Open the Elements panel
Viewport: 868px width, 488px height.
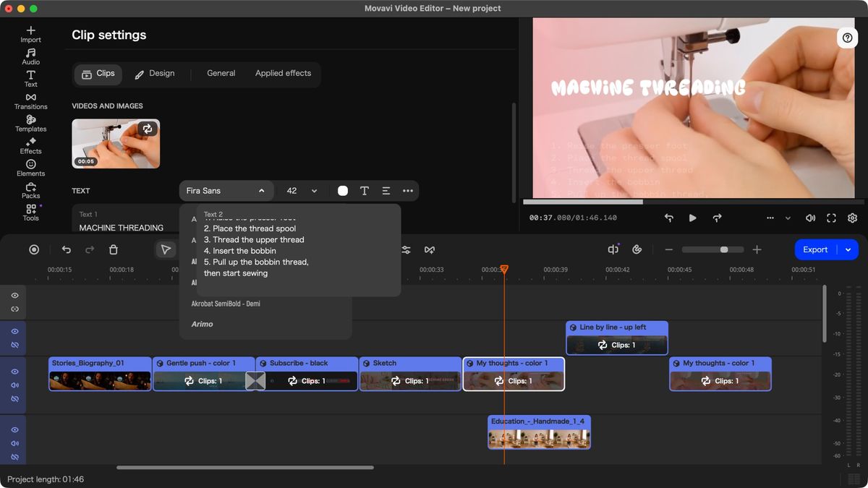point(30,168)
